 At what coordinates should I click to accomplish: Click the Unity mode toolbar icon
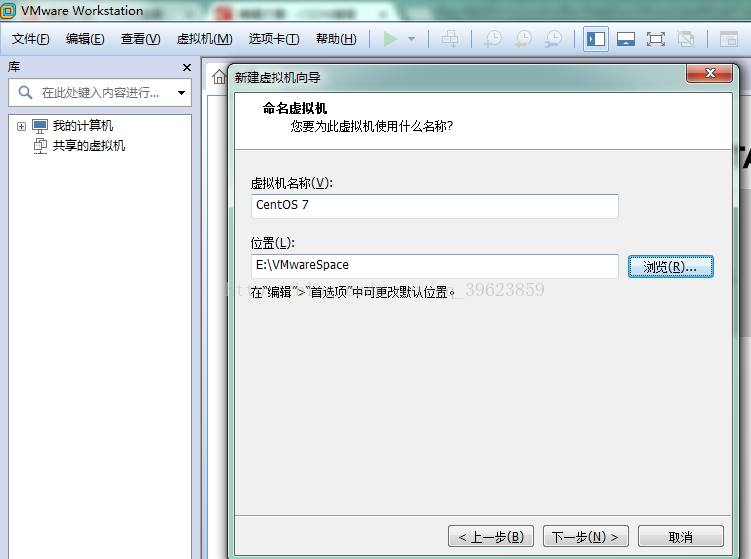685,39
